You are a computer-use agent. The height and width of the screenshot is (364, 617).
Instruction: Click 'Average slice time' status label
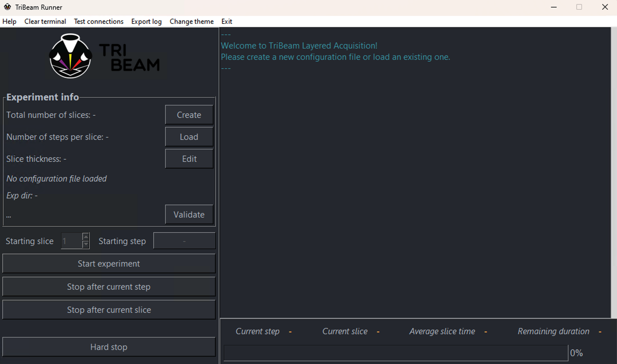[x=442, y=331]
